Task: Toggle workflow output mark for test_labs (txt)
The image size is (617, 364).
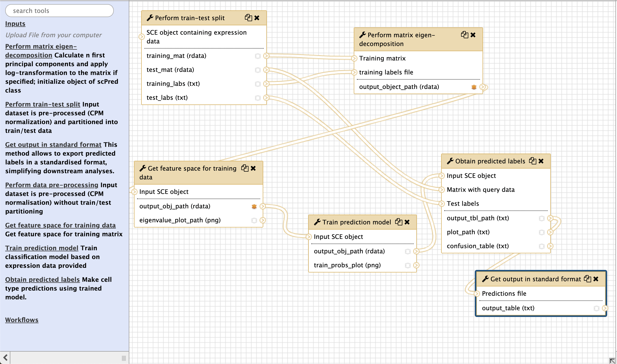Action: point(258,98)
